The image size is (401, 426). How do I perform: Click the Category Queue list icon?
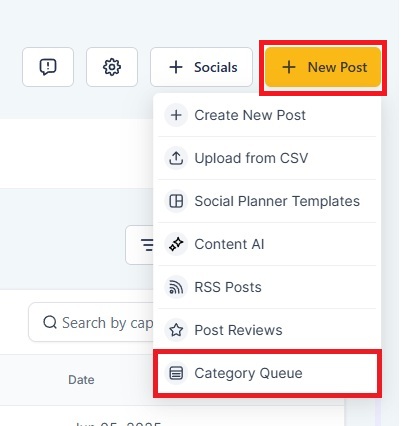176,373
